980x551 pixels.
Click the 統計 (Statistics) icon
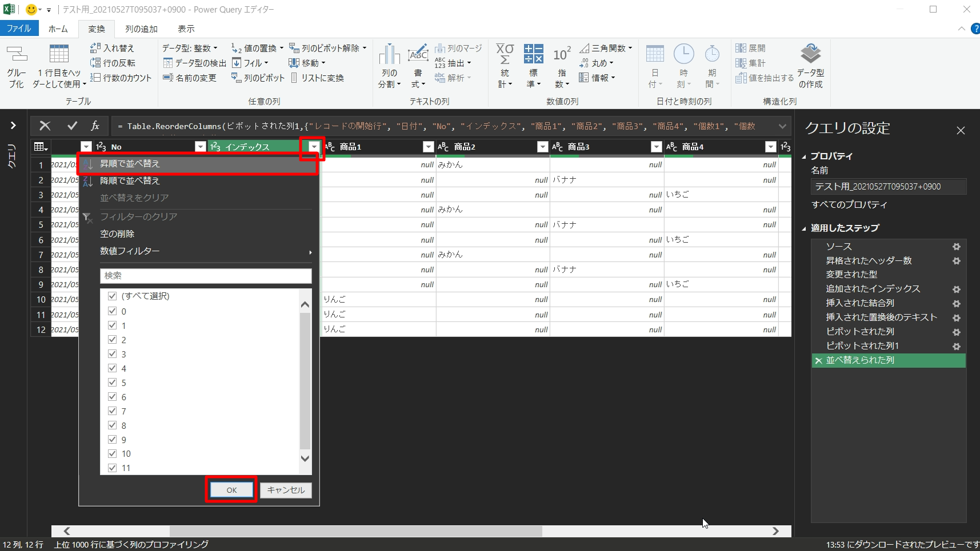(505, 55)
